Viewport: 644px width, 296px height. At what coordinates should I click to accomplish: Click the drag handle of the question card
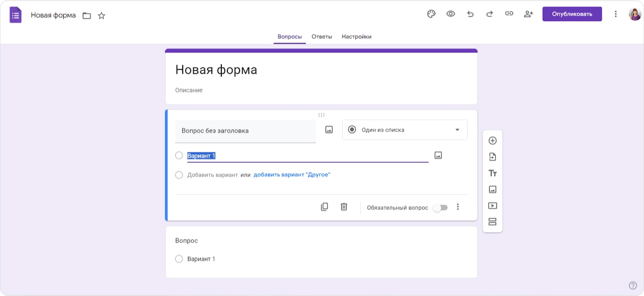321,115
